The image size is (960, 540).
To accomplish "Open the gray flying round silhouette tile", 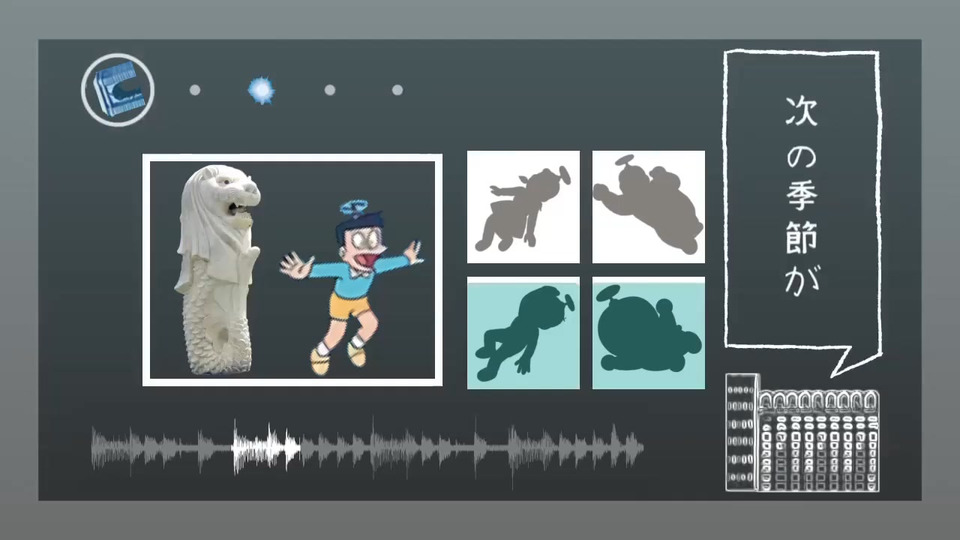I will (x=648, y=207).
